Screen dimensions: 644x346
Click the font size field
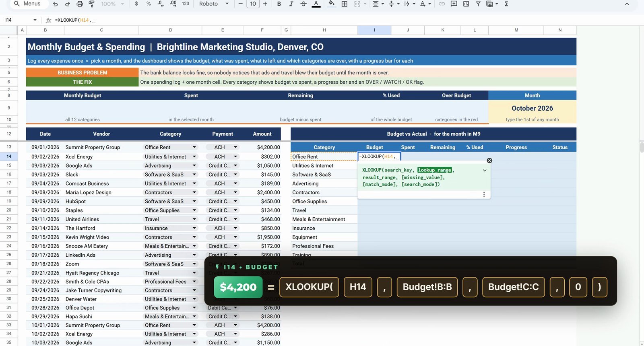(x=253, y=4)
